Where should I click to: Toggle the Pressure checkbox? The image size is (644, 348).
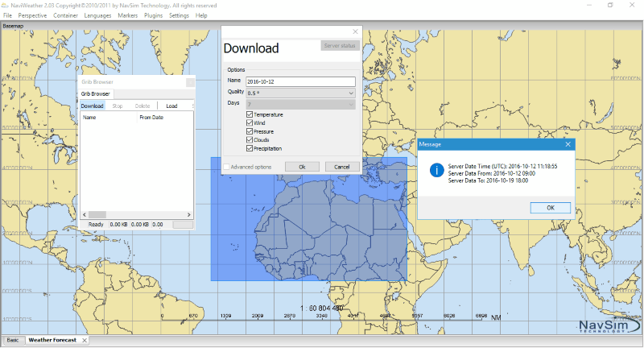pos(250,131)
